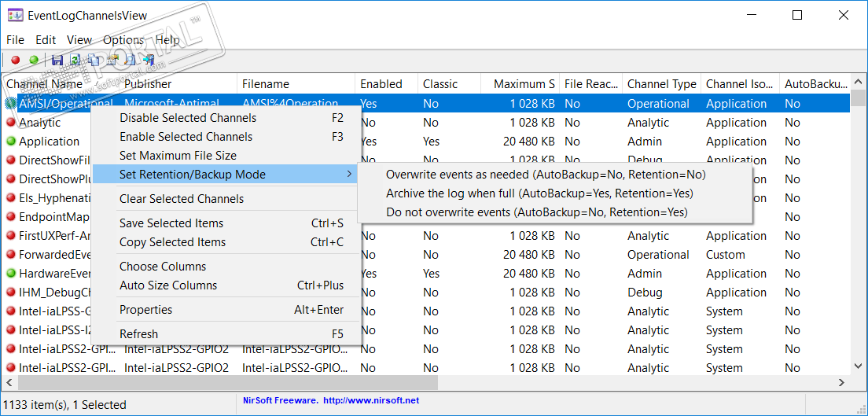Click the Find magnifier toolbar icon

[130, 60]
